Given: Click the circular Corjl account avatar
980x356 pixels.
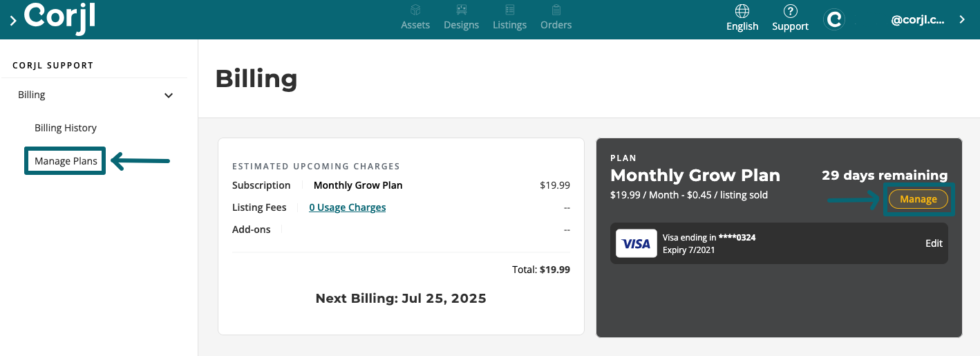Looking at the screenshot, I should click(x=835, y=19).
